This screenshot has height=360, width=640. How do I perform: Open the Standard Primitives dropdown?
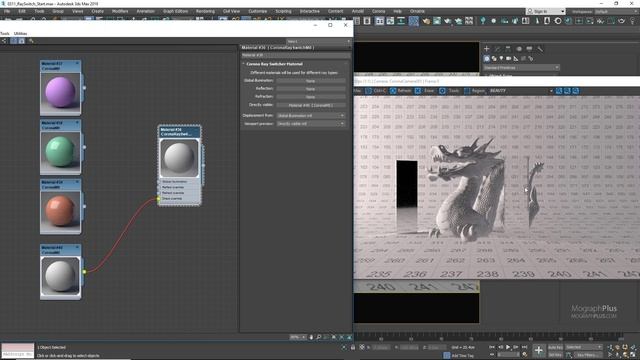click(x=521, y=68)
